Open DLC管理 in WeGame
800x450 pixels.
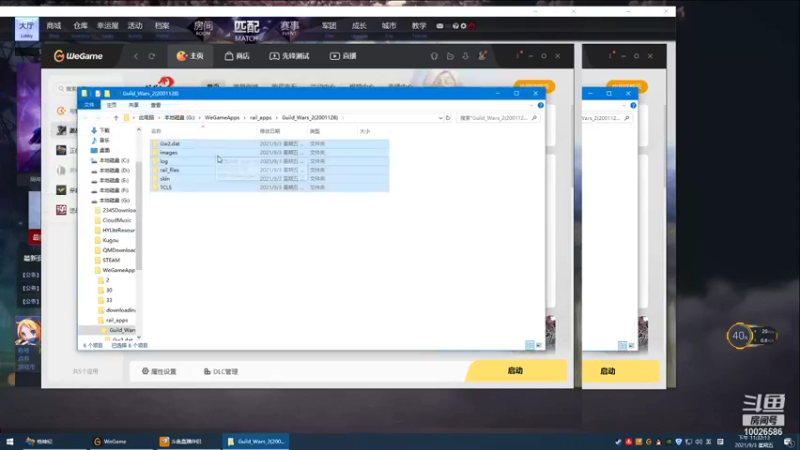pos(221,371)
